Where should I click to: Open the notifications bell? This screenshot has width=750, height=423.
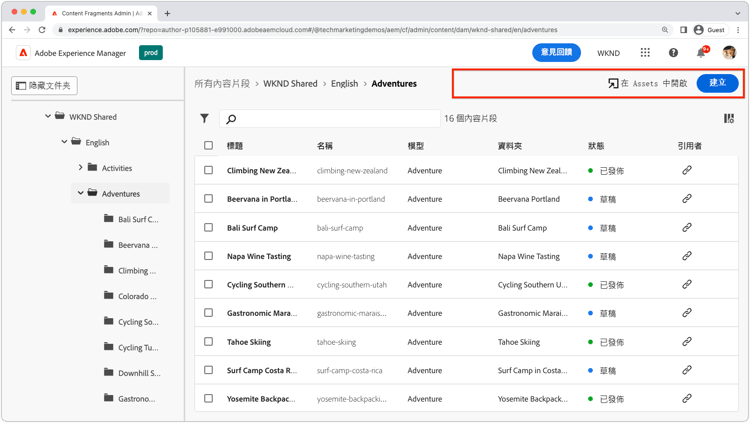tap(701, 53)
